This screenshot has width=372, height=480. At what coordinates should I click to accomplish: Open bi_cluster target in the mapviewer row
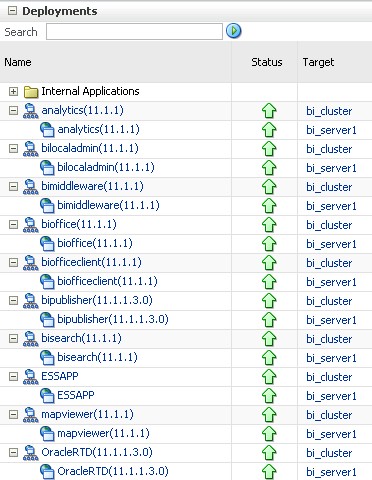329,415
